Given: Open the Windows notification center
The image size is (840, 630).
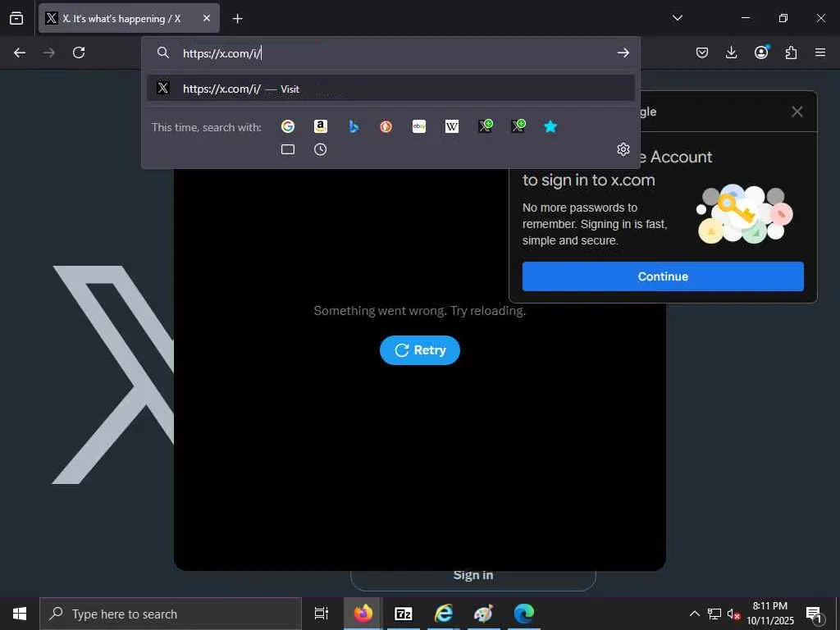Looking at the screenshot, I should [815, 614].
